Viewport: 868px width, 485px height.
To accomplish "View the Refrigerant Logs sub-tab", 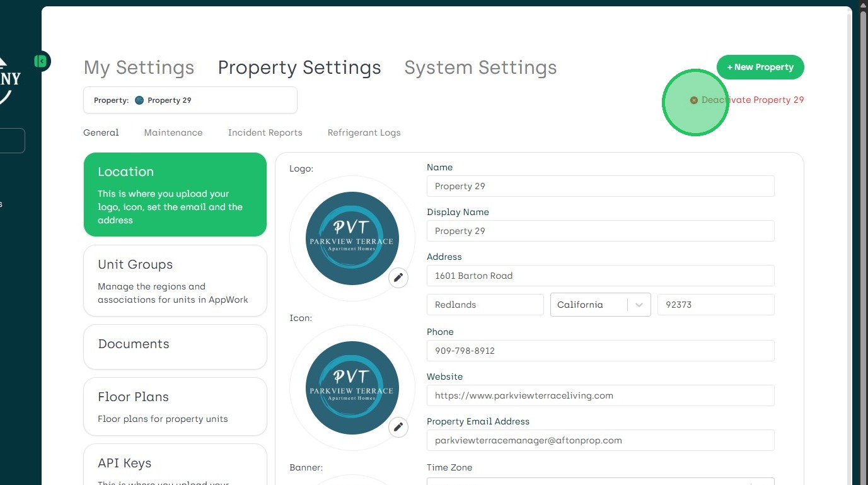I will point(364,132).
